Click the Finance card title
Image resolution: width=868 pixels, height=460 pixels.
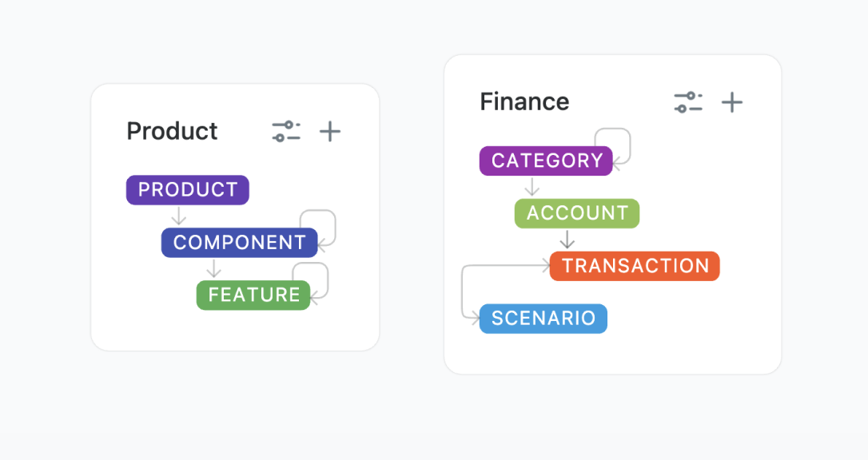click(x=524, y=102)
